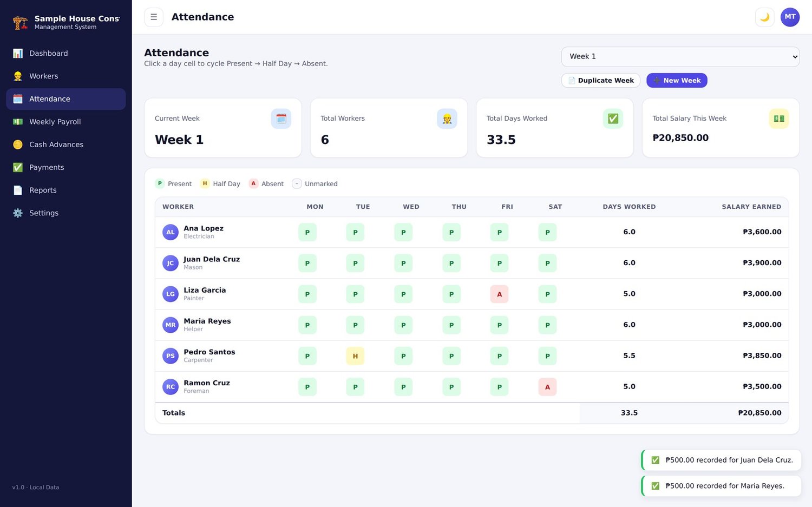Click the worker icon in Total Workers card
Image resolution: width=812 pixels, height=507 pixels.
(x=447, y=118)
